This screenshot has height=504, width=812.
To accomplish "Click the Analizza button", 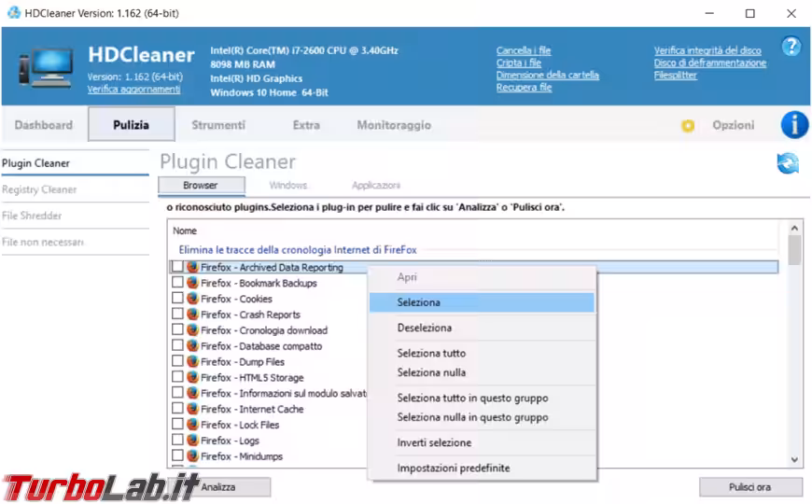I will pyautogui.click(x=218, y=487).
